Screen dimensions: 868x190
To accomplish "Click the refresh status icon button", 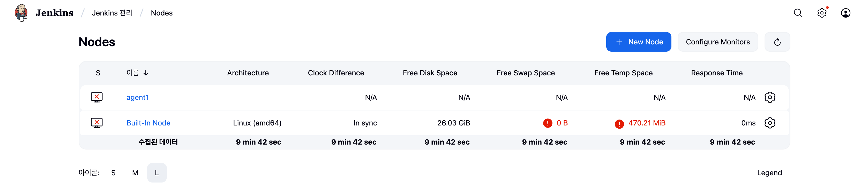I will (777, 42).
